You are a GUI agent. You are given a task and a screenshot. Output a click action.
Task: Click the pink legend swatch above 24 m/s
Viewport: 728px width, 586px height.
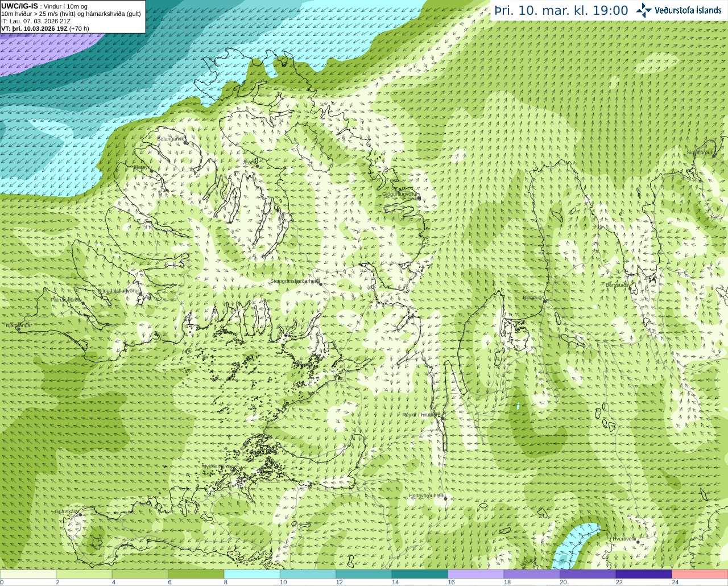click(x=700, y=574)
